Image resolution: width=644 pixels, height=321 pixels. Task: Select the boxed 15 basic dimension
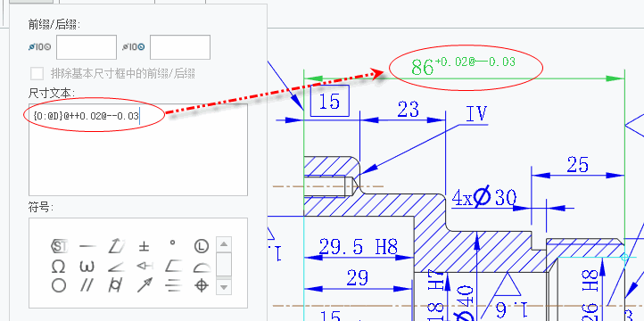329,101
